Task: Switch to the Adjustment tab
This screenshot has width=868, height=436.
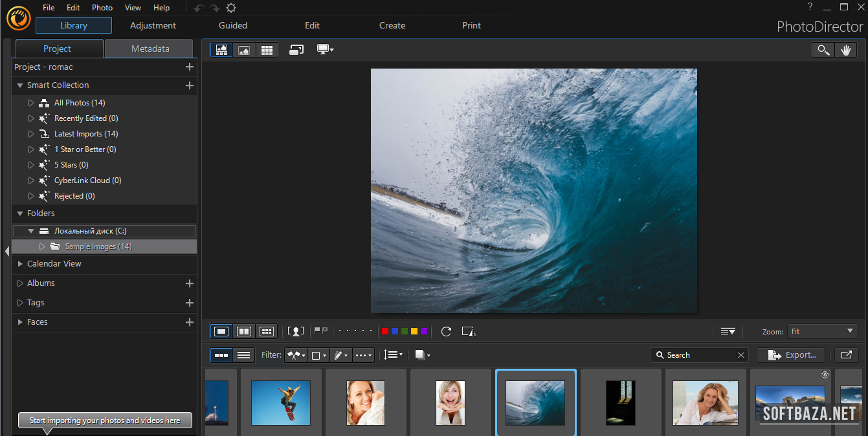Action: (153, 25)
